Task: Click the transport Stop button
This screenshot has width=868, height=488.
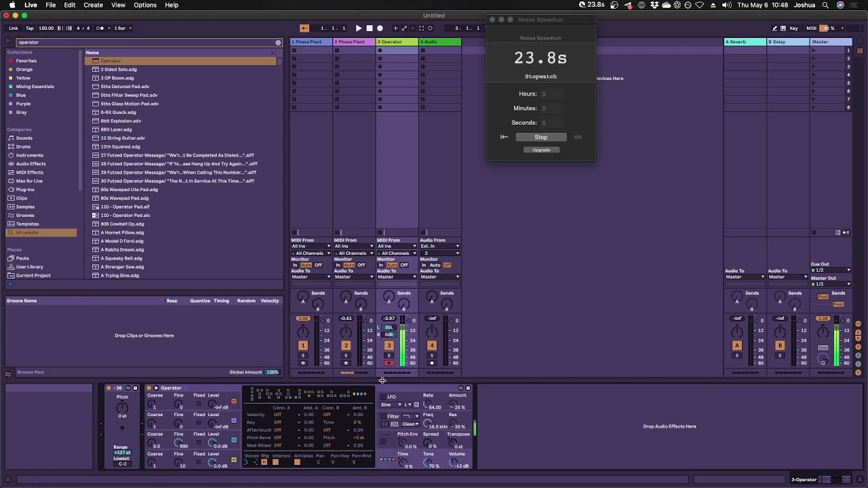Action: pyautogui.click(x=369, y=28)
